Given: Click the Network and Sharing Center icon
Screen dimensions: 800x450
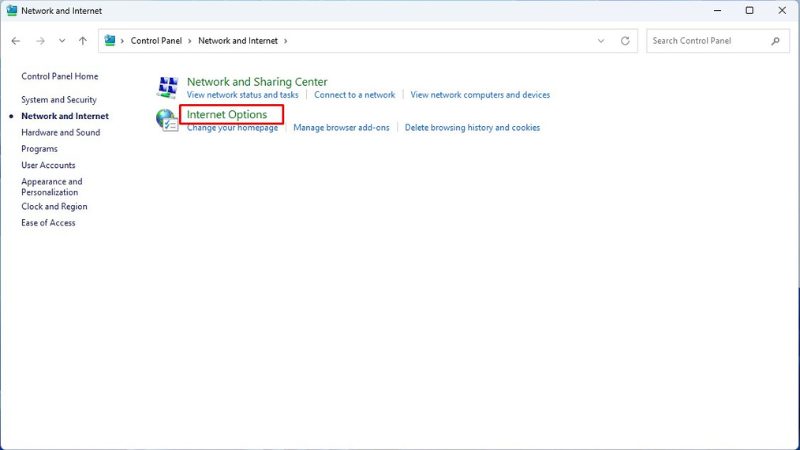Looking at the screenshot, I should pyautogui.click(x=167, y=87).
